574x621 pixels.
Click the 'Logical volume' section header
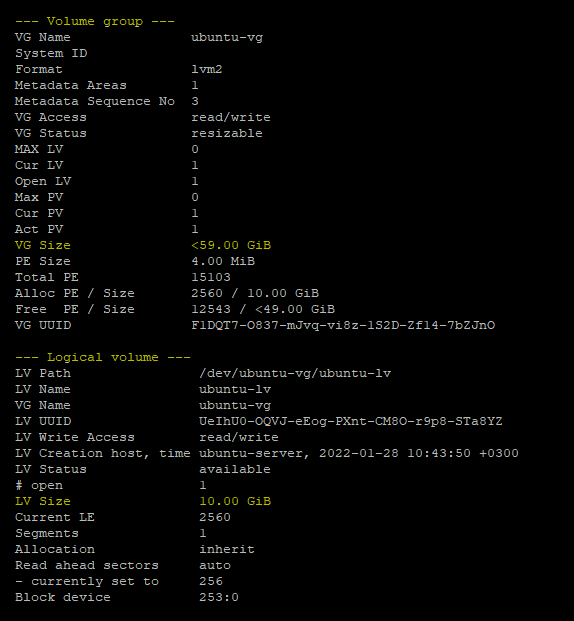[103, 357]
